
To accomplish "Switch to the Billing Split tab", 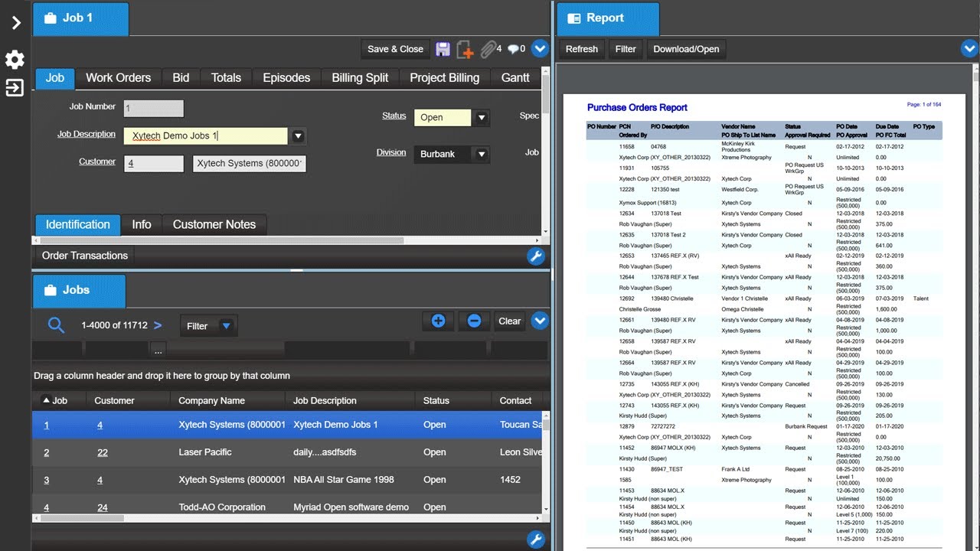I will tap(360, 78).
